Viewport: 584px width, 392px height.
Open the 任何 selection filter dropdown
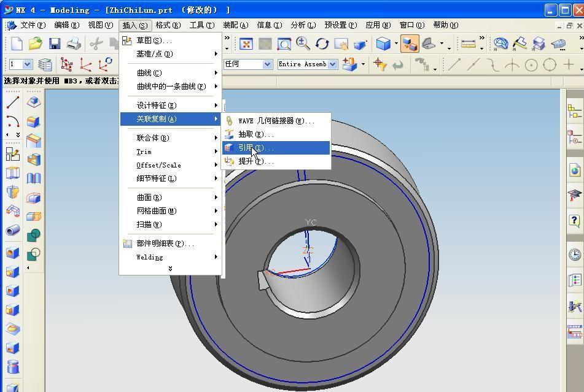pos(267,64)
